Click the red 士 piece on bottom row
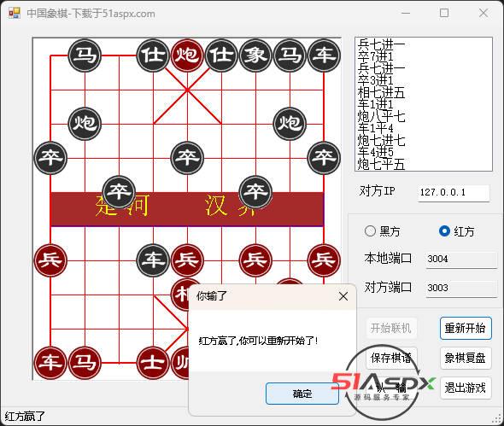 pyautogui.click(x=153, y=363)
